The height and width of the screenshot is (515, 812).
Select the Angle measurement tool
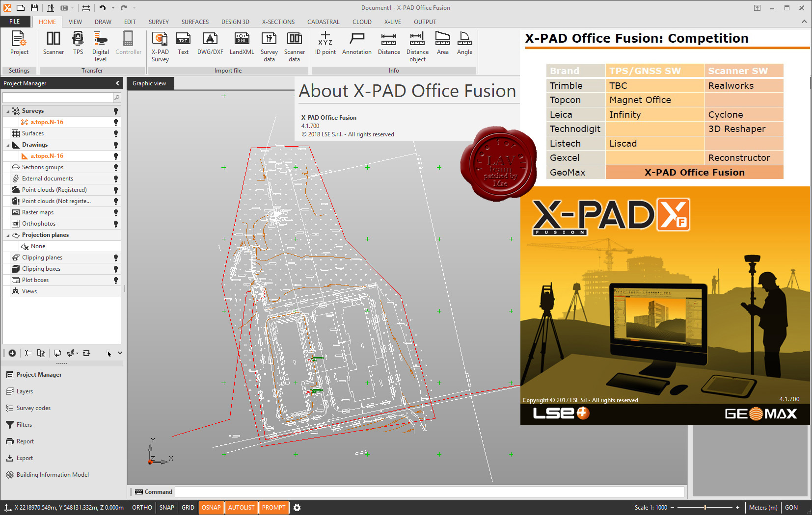(465, 43)
